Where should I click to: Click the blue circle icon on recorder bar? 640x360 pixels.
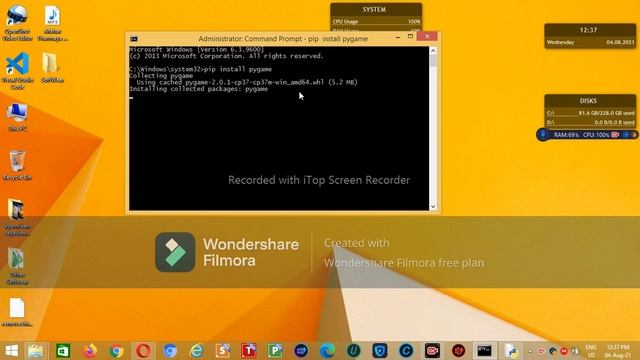click(543, 134)
